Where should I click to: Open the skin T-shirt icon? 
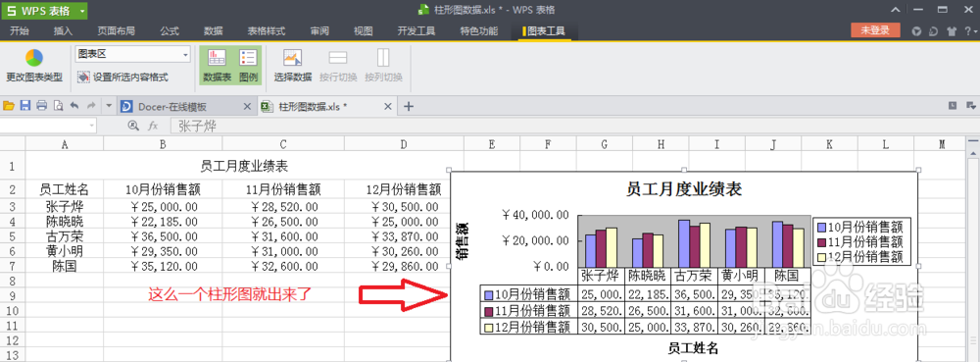pyautogui.click(x=952, y=30)
